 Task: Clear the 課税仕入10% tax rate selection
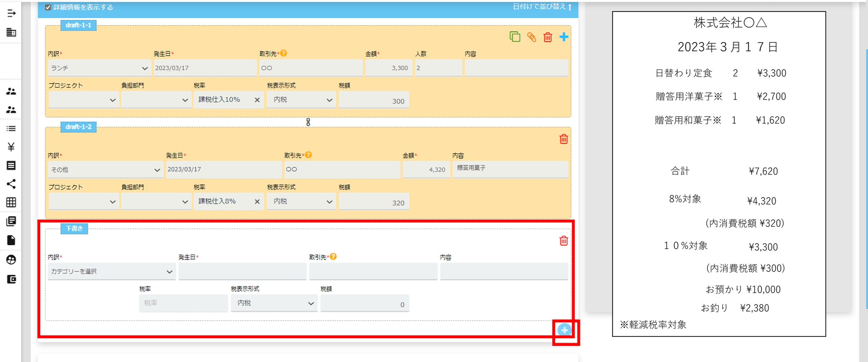coord(257,100)
